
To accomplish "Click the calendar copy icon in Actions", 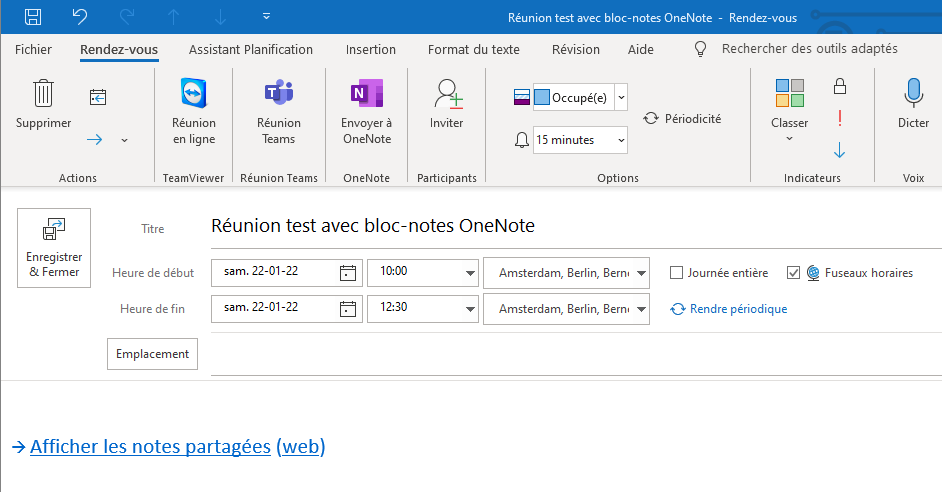I will 98,97.
